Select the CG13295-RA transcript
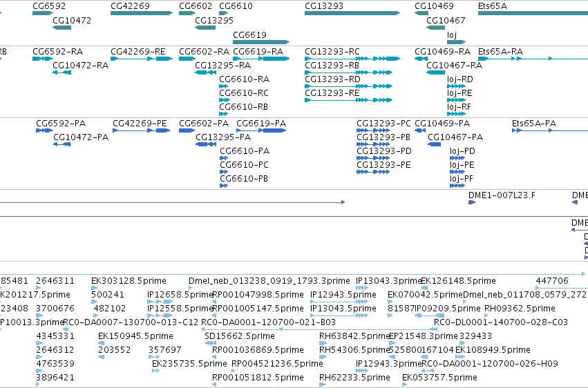 pos(205,72)
